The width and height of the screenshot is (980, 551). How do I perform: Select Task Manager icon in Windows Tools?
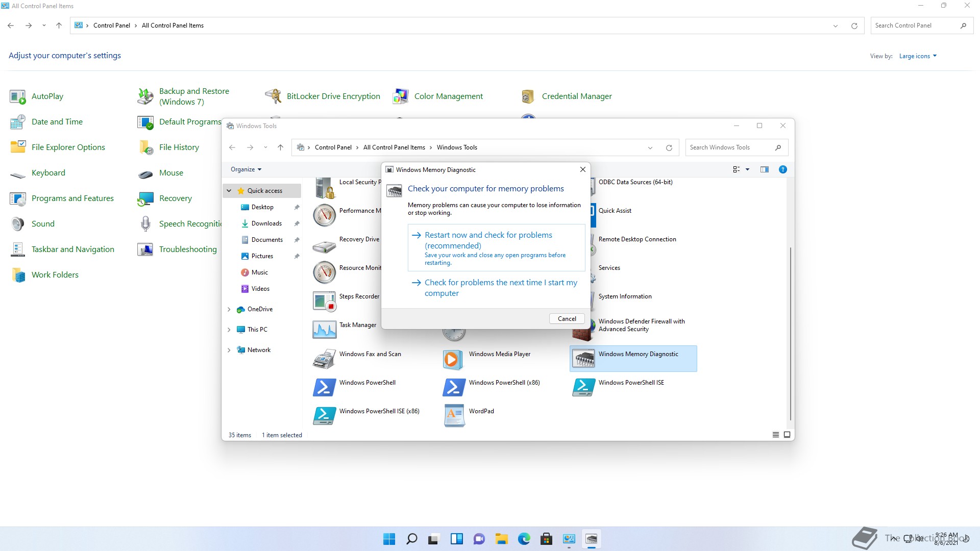[325, 330]
